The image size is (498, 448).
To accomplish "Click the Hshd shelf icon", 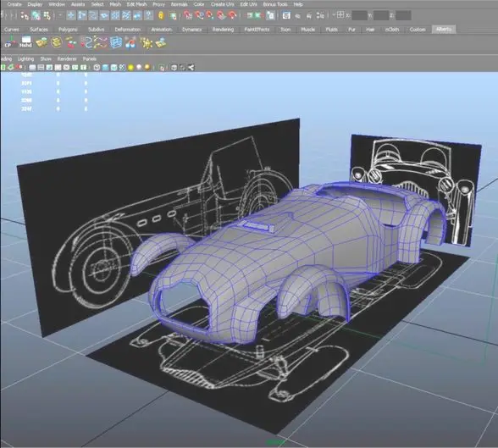I will [25, 41].
